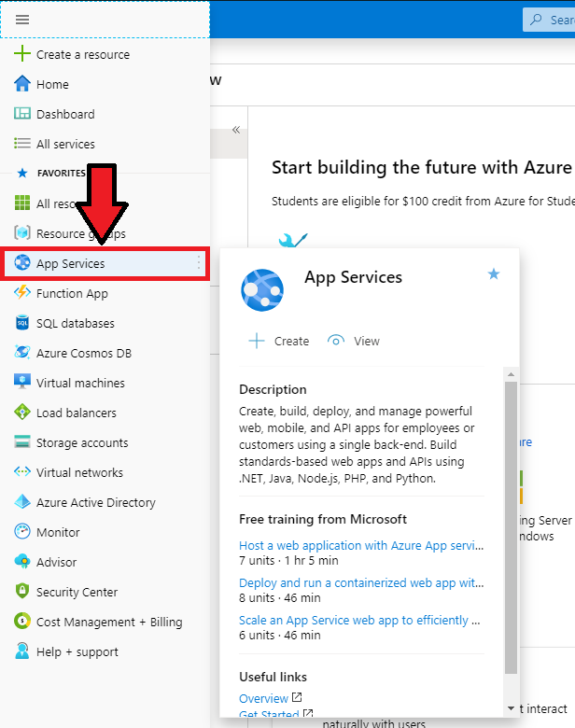Toggle the App Services favorite star
This screenshot has height=728, width=575.
click(493, 273)
